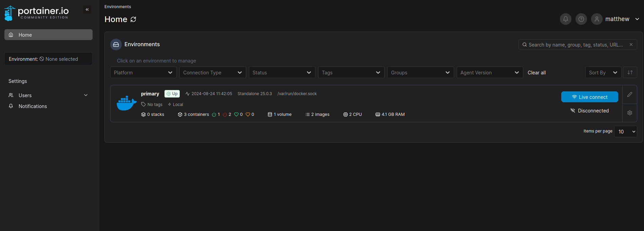The image size is (644, 231).
Task: Open the Tags filter dropdown
Action: pos(351,72)
